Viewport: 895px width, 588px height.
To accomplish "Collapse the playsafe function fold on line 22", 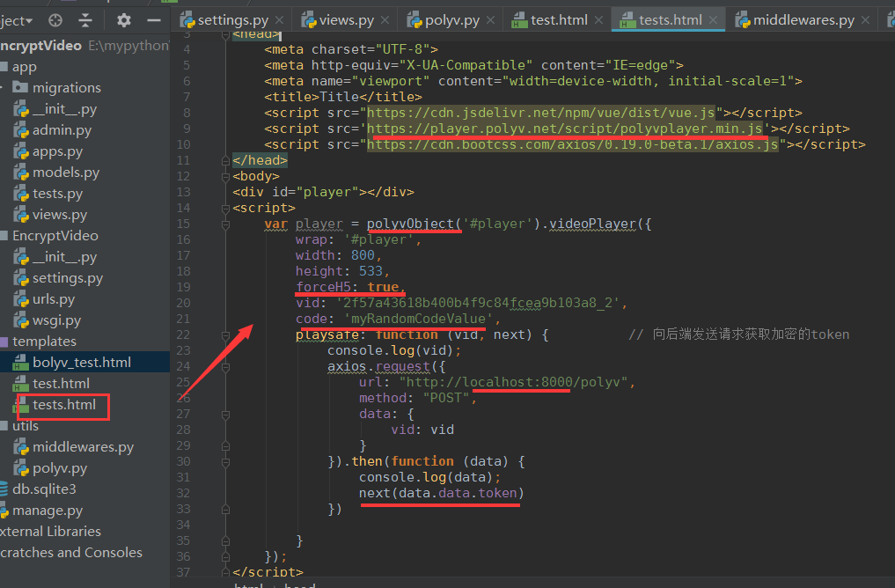I will [225, 335].
